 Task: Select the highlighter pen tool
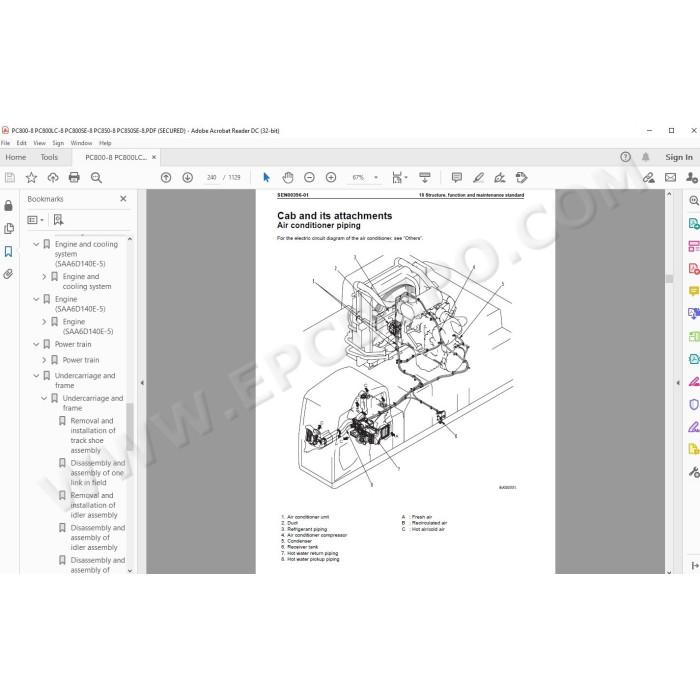pyautogui.click(x=478, y=178)
